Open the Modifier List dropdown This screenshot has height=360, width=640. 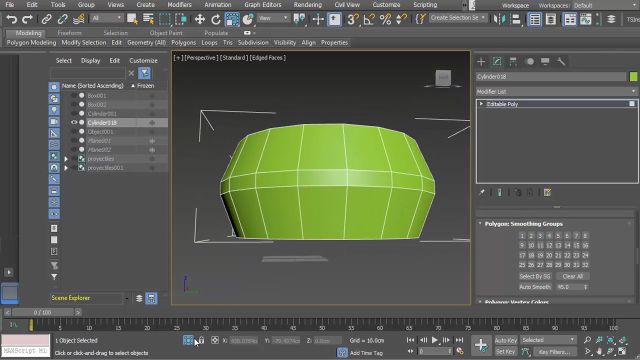click(557, 91)
